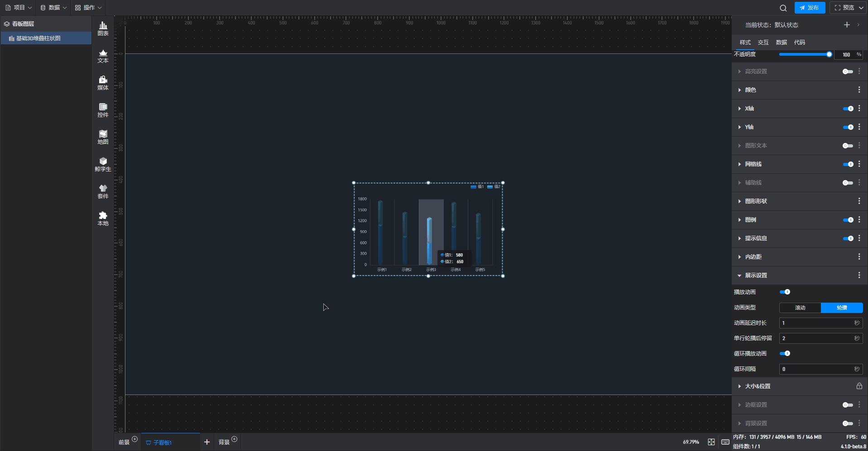Switch to the 数据 tab in properties panel

(x=781, y=43)
